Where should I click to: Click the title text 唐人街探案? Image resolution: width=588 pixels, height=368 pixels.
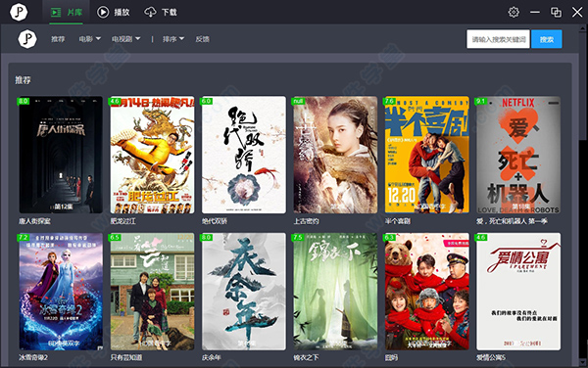click(x=34, y=221)
